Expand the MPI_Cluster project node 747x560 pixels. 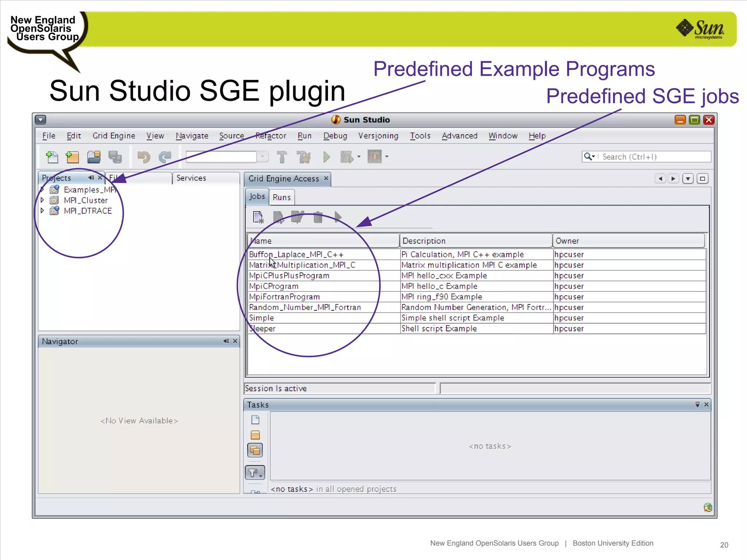pos(42,200)
